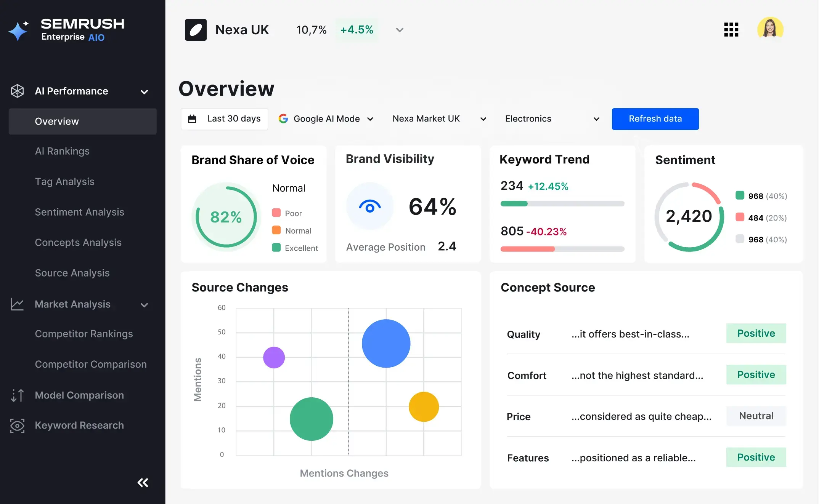Open Market Analysis via its chart icon

(17, 304)
